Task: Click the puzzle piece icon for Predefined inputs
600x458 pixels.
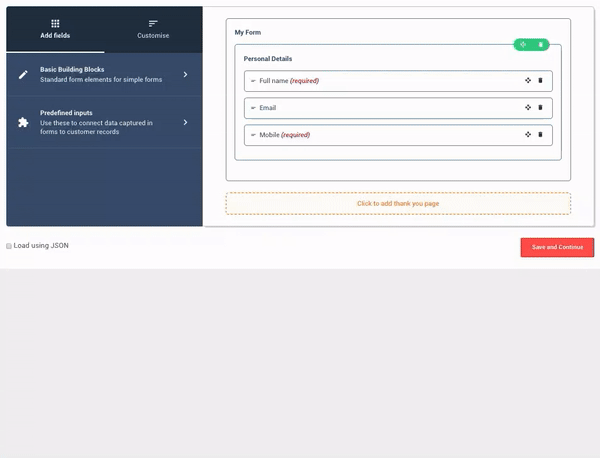Action: pyautogui.click(x=23, y=122)
